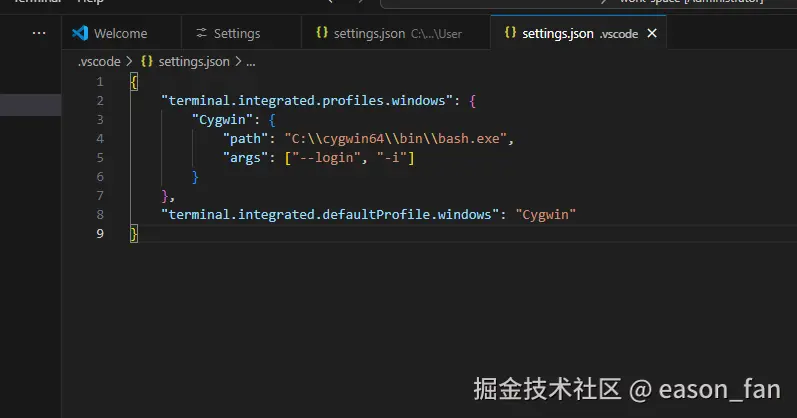Click the "Cygwin" value on line 8
This screenshot has height=418, width=797.
(545, 215)
